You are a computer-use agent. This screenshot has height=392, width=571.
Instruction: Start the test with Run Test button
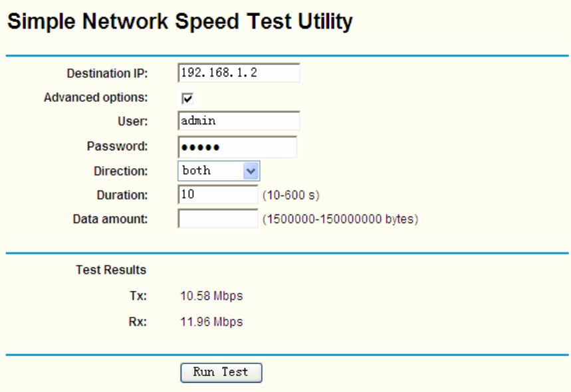click(x=221, y=372)
